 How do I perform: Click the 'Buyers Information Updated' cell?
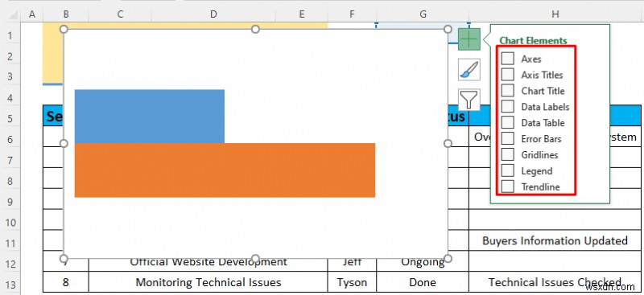click(555, 240)
